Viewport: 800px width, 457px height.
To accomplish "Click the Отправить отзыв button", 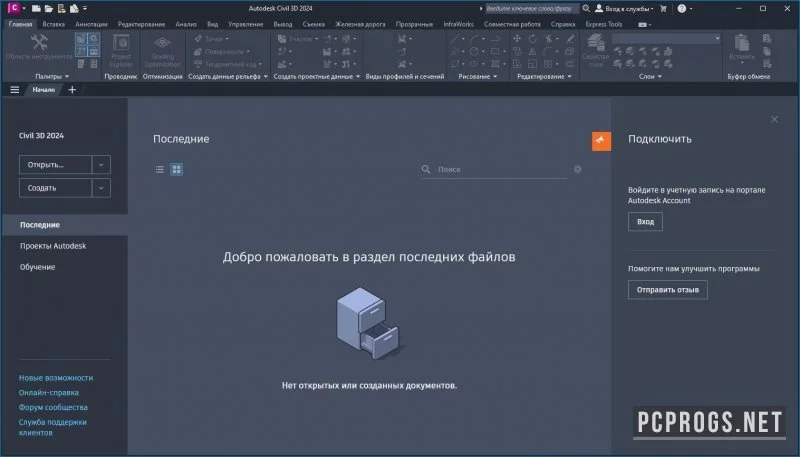I will 668,290.
